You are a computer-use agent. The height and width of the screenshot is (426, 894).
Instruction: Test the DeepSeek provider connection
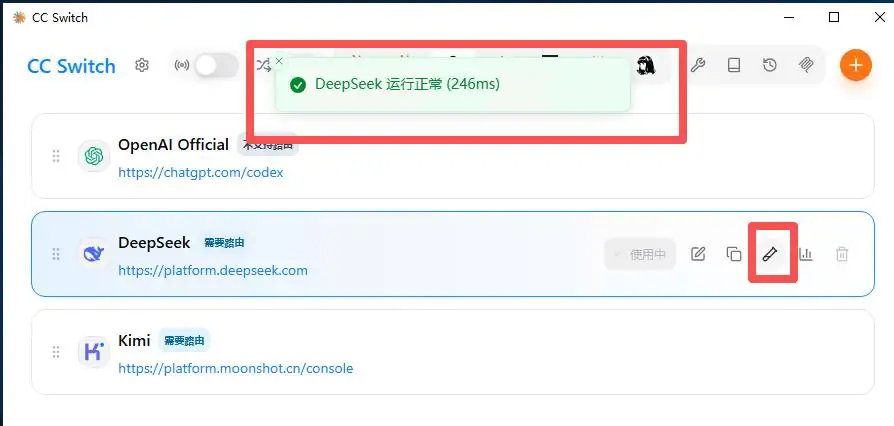point(770,254)
